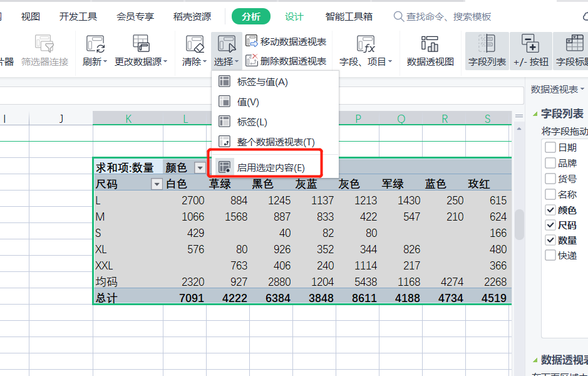Click the Change Data Source icon

click(141, 43)
